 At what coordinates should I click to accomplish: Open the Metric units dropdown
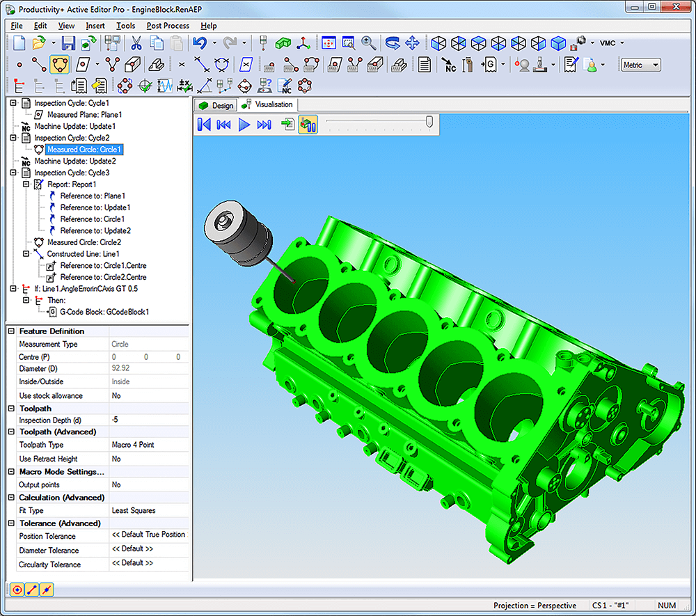pyautogui.click(x=640, y=65)
